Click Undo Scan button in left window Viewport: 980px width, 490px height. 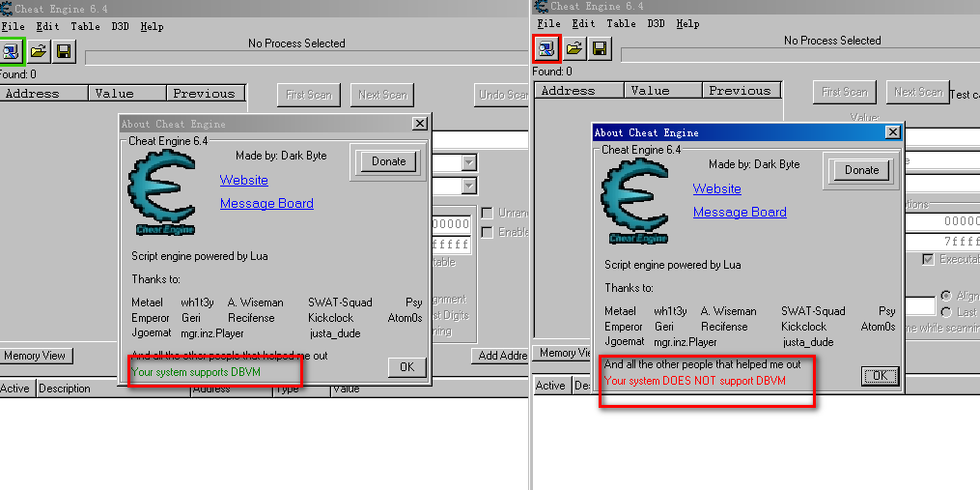(501, 95)
